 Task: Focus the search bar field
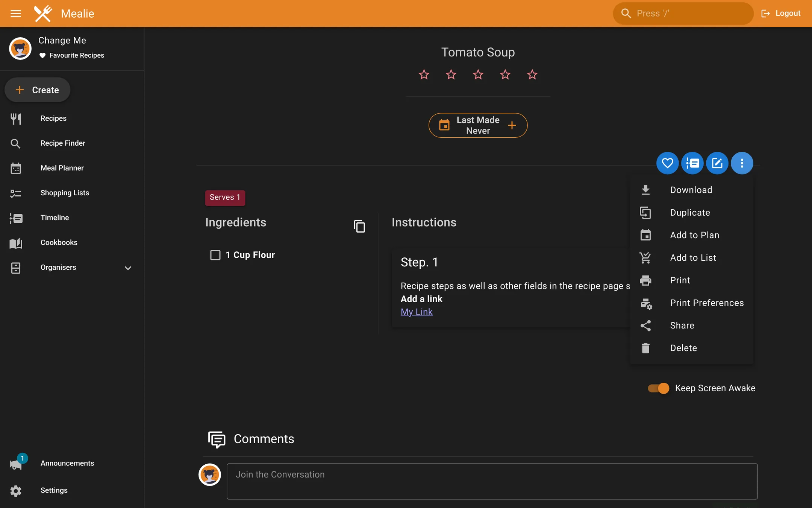[x=683, y=14]
